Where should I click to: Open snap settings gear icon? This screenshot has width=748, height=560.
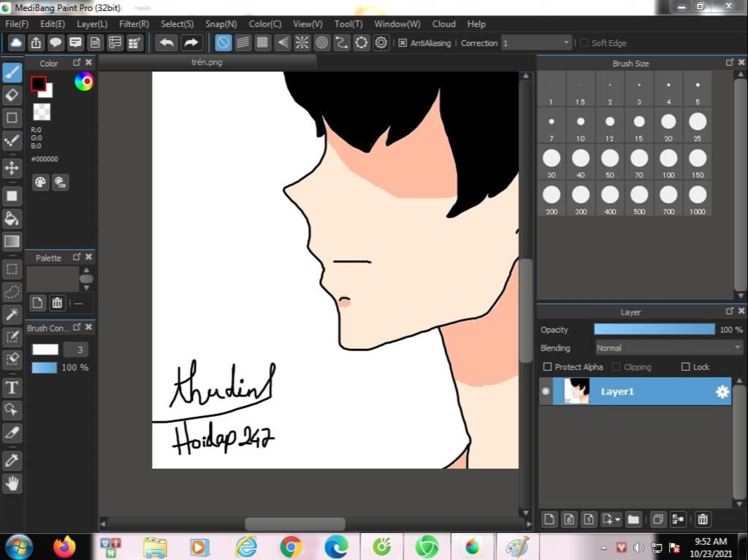coord(381,43)
